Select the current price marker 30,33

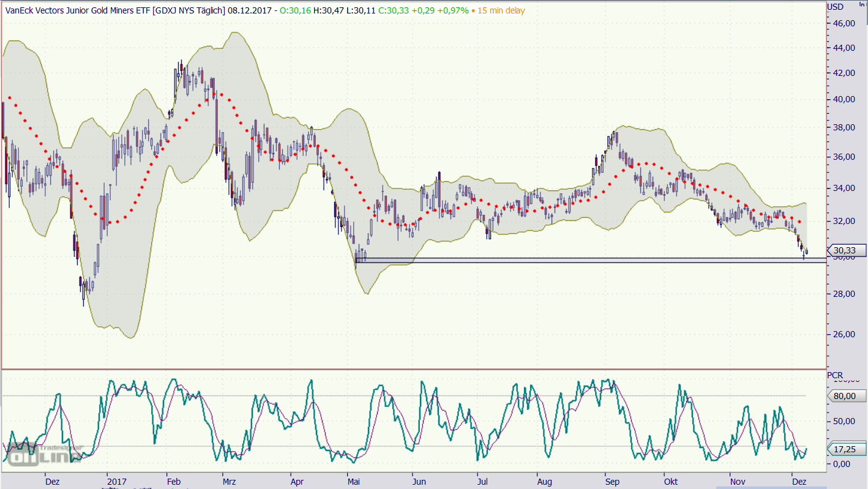(848, 250)
